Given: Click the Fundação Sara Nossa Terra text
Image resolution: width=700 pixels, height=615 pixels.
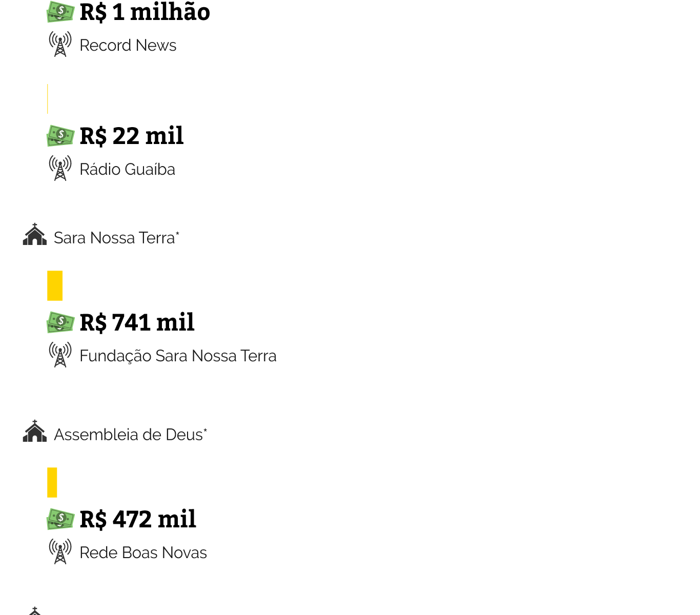Looking at the screenshot, I should (x=178, y=356).
